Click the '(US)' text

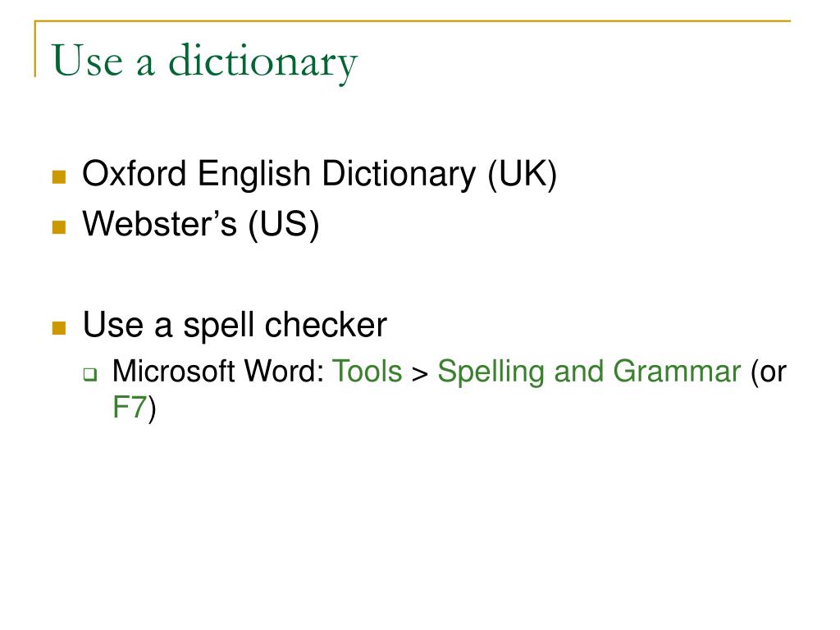[x=283, y=225]
